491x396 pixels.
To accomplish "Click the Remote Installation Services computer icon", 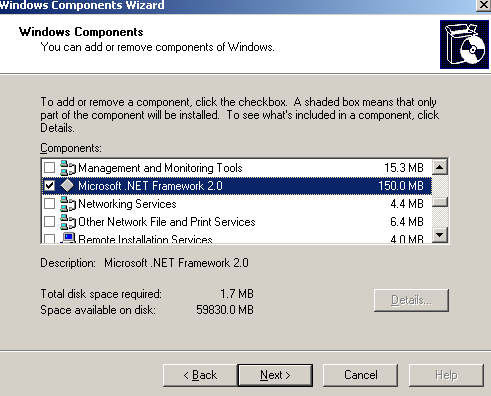I will (68, 238).
